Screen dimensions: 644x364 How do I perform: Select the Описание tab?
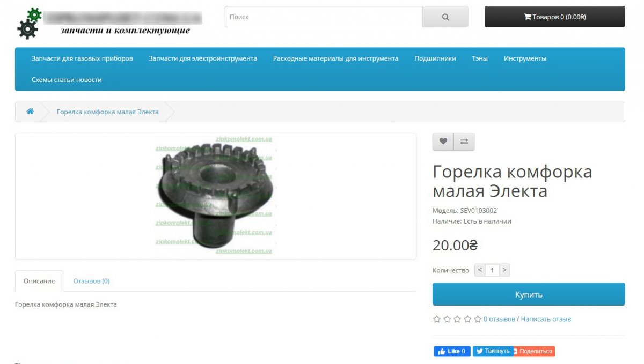click(x=39, y=281)
